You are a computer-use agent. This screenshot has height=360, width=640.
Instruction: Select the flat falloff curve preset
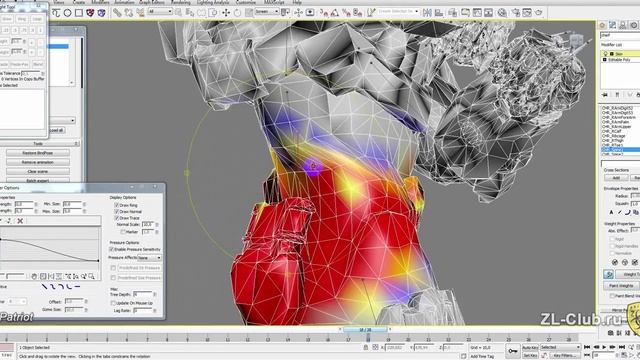click(x=77, y=287)
